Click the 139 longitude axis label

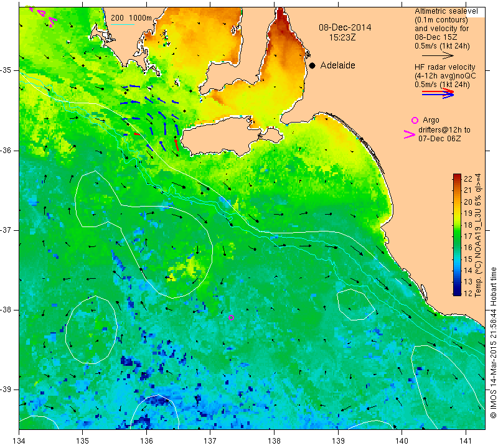[338, 441]
